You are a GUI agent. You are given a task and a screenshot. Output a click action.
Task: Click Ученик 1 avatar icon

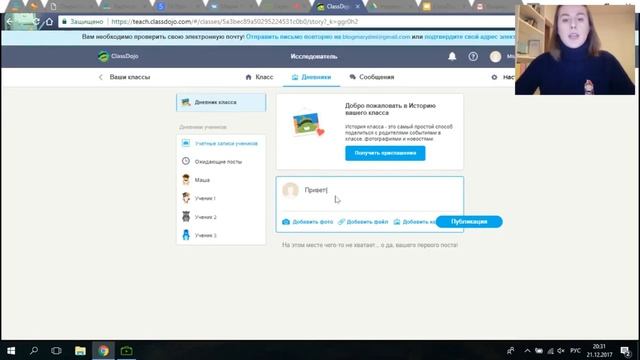[x=186, y=198]
